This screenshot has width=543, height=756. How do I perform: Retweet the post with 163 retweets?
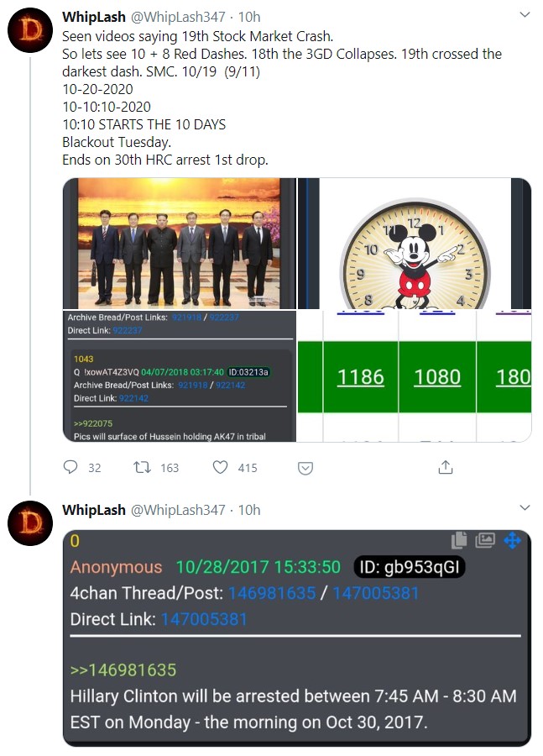click(142, 467)
